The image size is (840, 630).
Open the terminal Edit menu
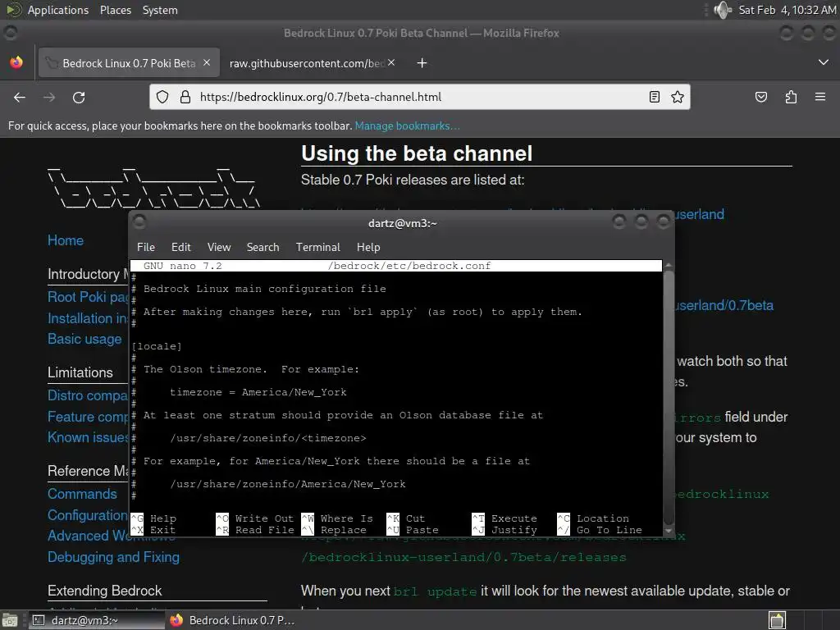pos(181,247)
